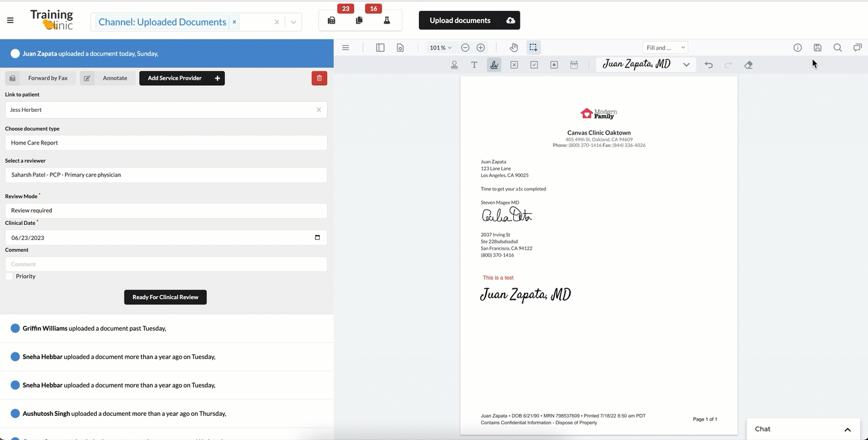Click the zoom in plus icon
This screenshot has height=440, width=868.
click(481, 48)
